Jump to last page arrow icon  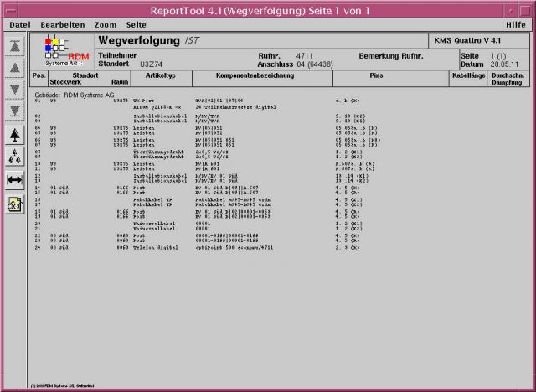pyautogui.click(x=15, y=111)
